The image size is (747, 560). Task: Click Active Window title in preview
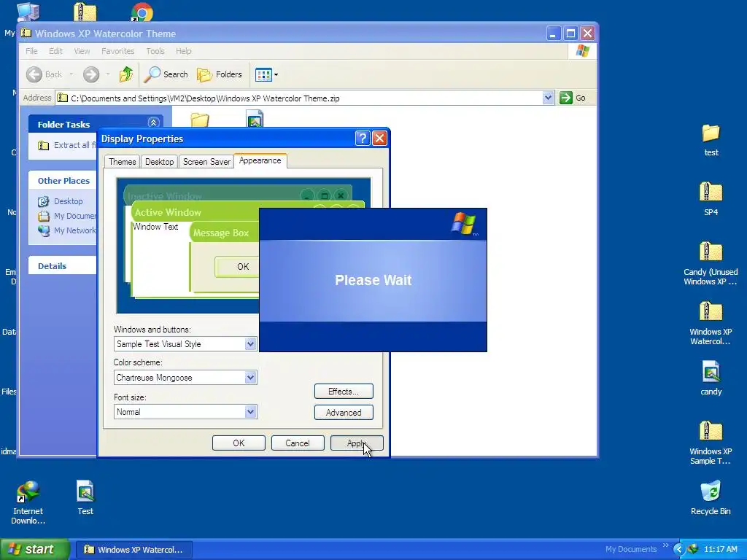click(x=168, y=212)
